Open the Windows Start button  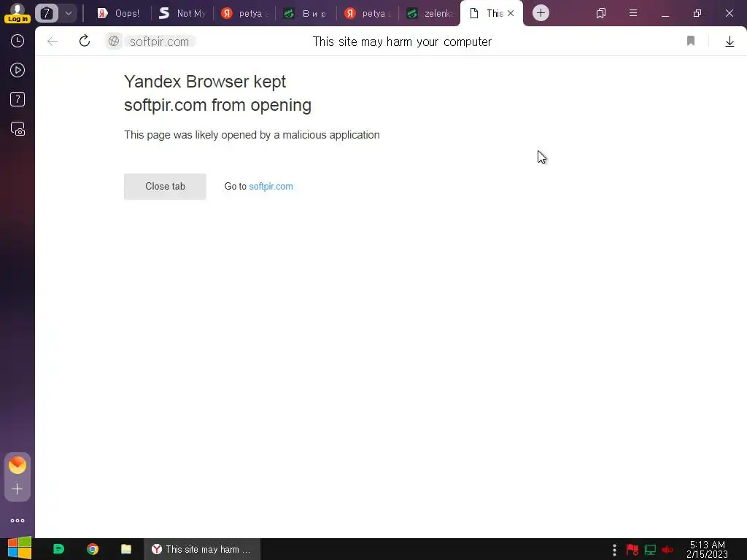(19, 549)
